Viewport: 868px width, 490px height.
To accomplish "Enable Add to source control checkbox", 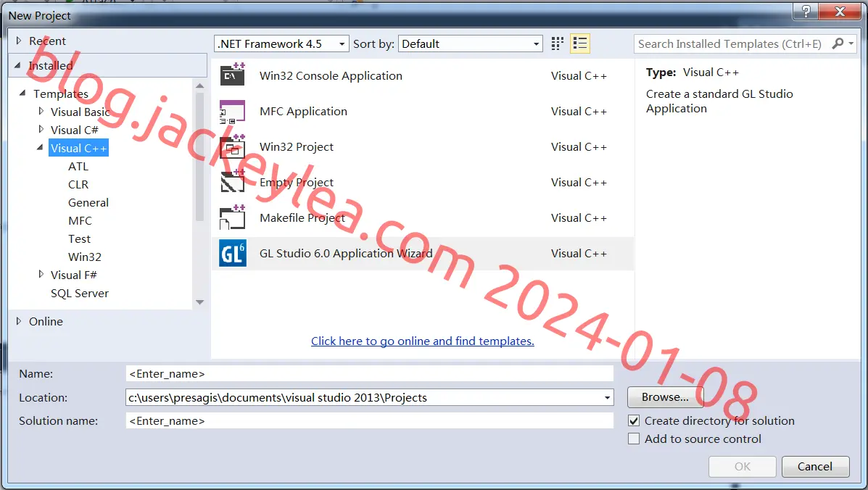I will pos(634,439).
